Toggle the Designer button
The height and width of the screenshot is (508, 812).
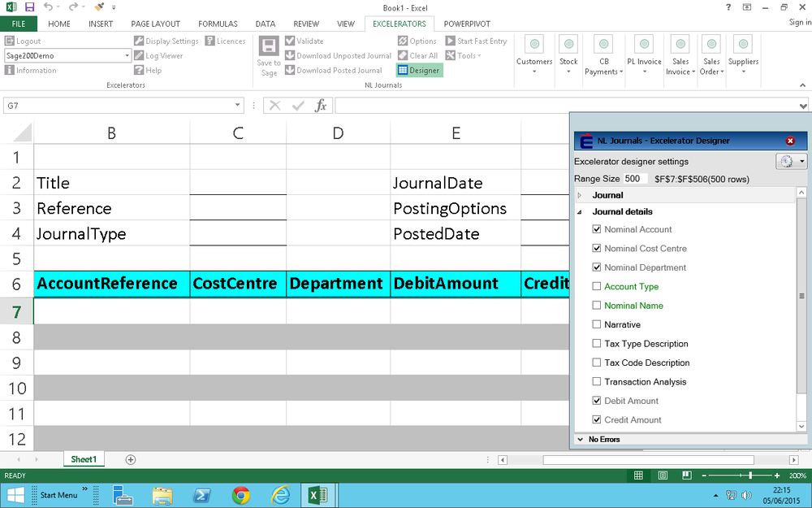click(x=419, y=70)
